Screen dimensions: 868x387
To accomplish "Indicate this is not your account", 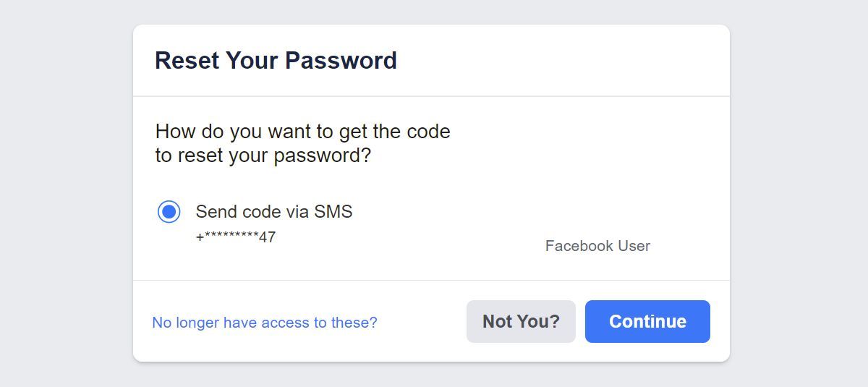I will pyautogui.click(x=521, y=322).
